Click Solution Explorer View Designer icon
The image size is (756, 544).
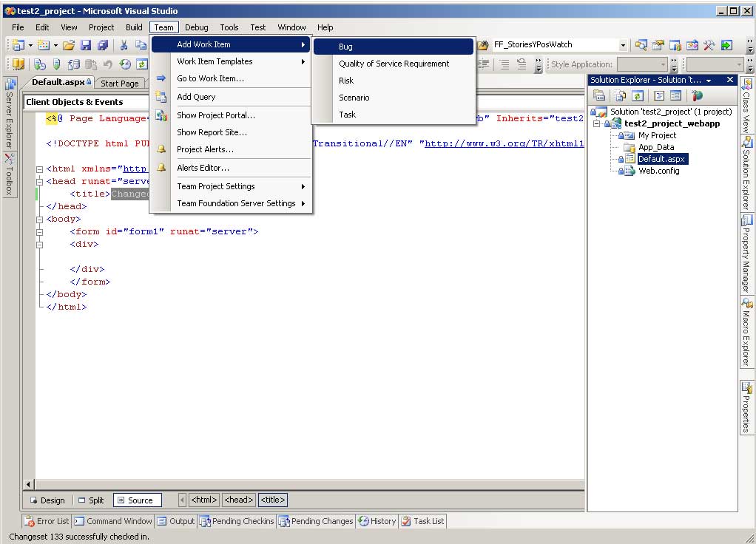pos(675,95)
